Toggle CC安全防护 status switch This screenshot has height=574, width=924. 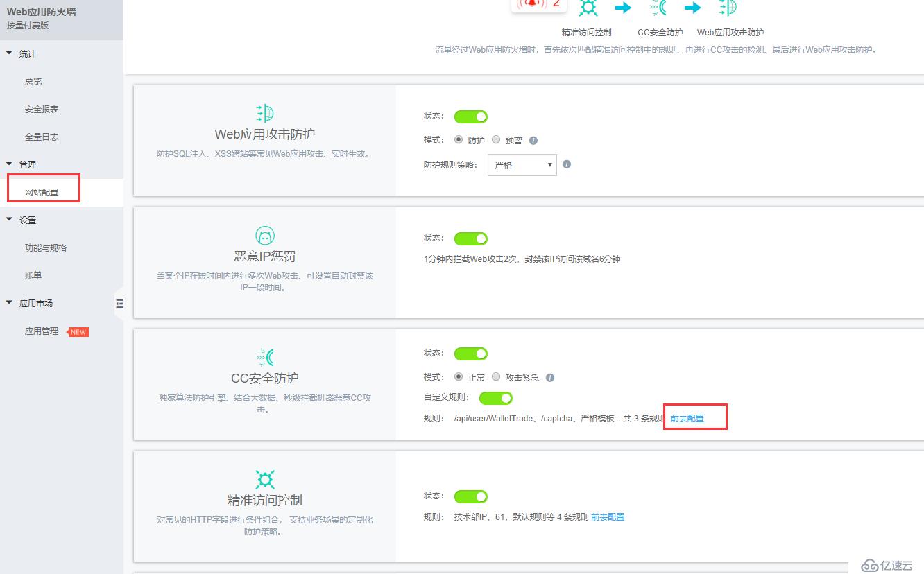point(471,354)
